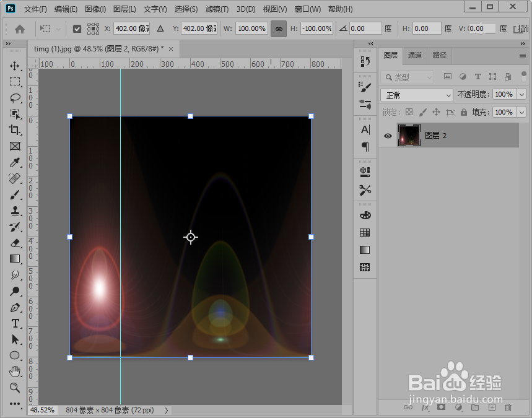Toggle adjustment layer filter icon
The height and width of the screenshot is (418, 532).
point(463,77)
